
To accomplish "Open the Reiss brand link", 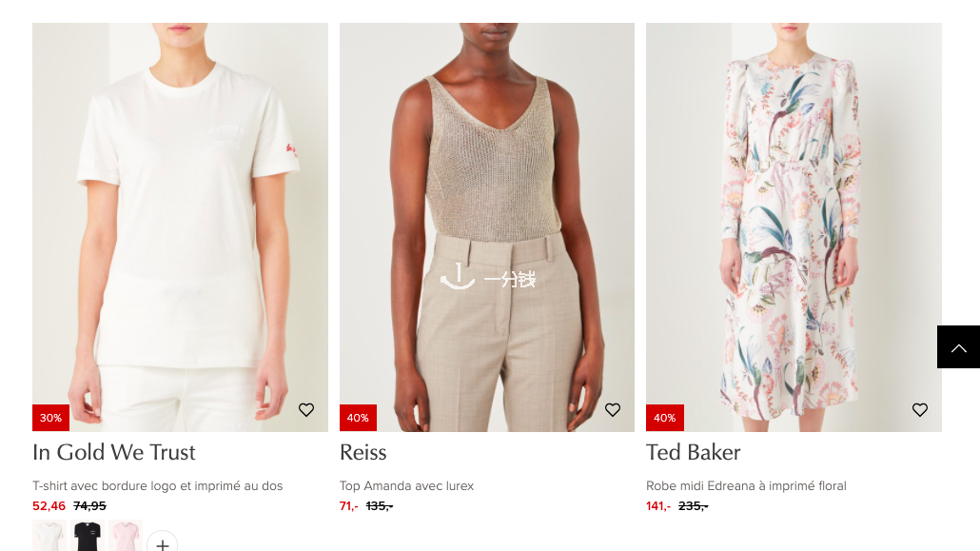I will (x=363, y=452).
